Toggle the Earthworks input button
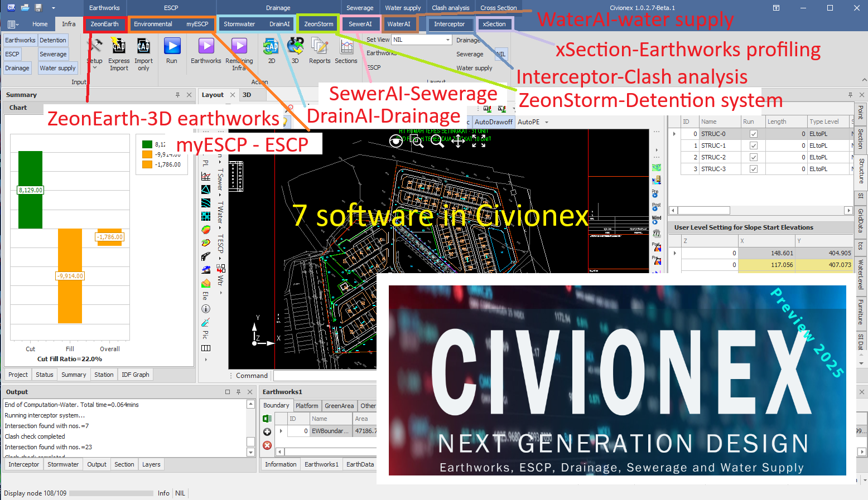 [20, 40]
